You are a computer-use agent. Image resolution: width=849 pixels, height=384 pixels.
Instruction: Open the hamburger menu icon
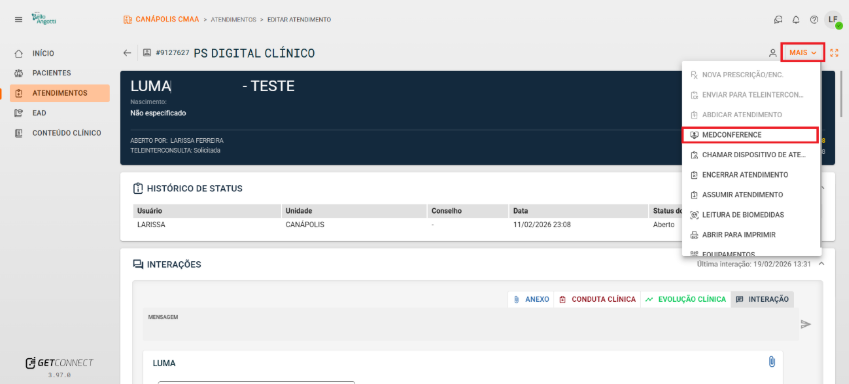pyautogui.click(x=18, y=19)
